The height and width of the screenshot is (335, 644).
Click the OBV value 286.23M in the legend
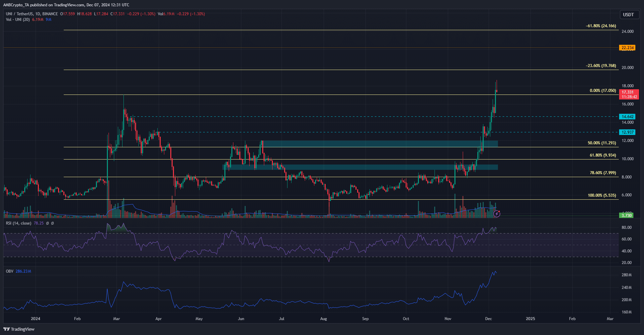pyautogui.click(x=23, y=271)
